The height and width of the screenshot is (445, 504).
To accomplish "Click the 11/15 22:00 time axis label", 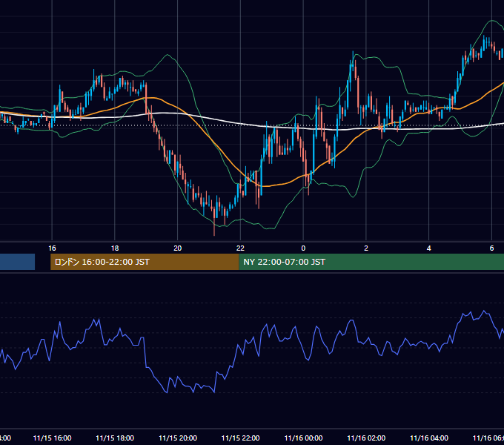I will [x=240, y=438].
